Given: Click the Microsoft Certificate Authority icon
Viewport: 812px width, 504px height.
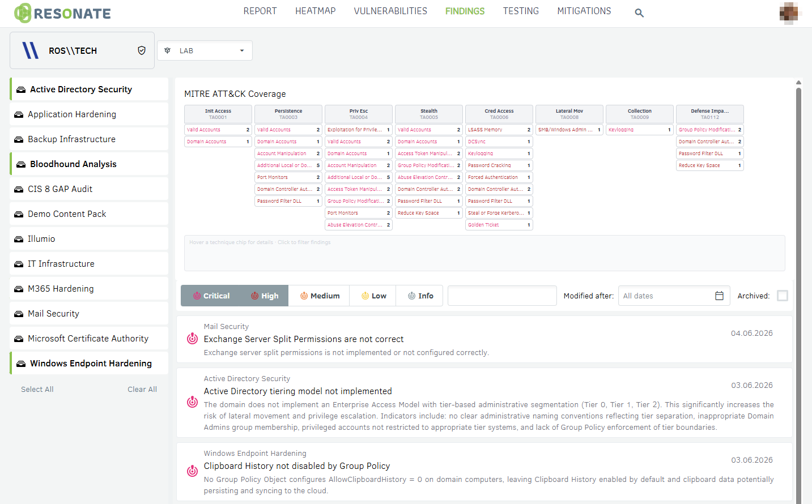Looking at the screenshot, I should (x=19, y=339).
